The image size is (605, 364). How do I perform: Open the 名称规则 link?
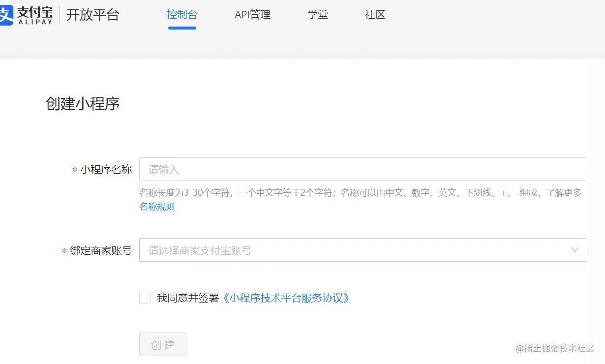pos(157,207)
